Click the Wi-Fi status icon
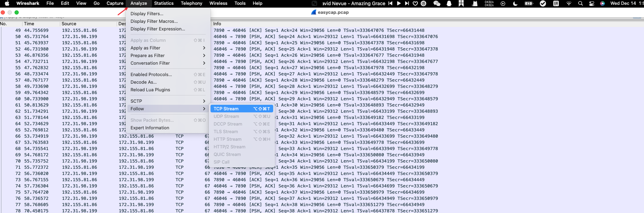The image size is (644, 213). 569,3
